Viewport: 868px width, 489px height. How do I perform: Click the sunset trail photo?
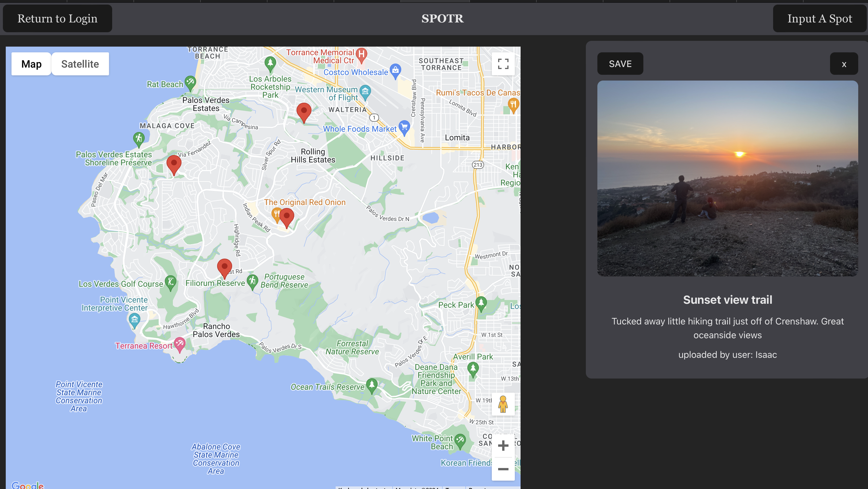coord(727,178)
